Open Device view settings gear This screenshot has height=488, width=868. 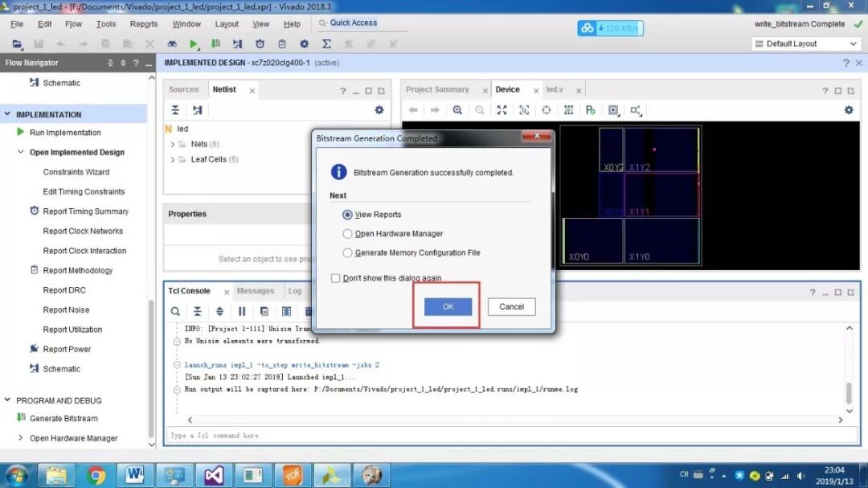pos(849,109)
